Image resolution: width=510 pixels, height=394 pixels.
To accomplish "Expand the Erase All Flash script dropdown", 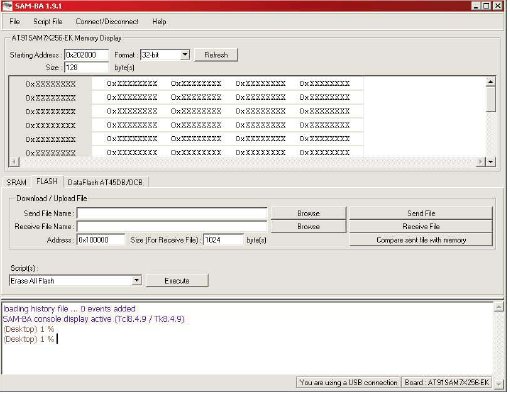I will tap(136, 280).
